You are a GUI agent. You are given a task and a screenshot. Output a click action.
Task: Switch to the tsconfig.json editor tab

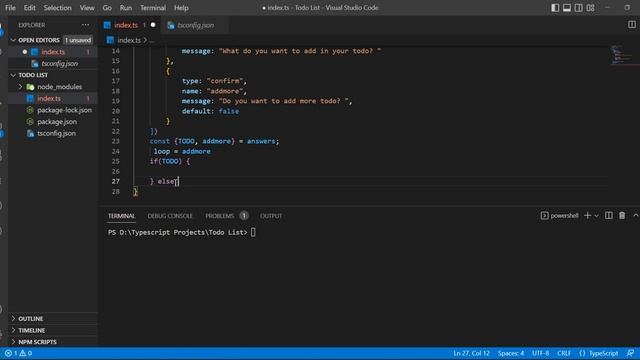coord(196,25)
